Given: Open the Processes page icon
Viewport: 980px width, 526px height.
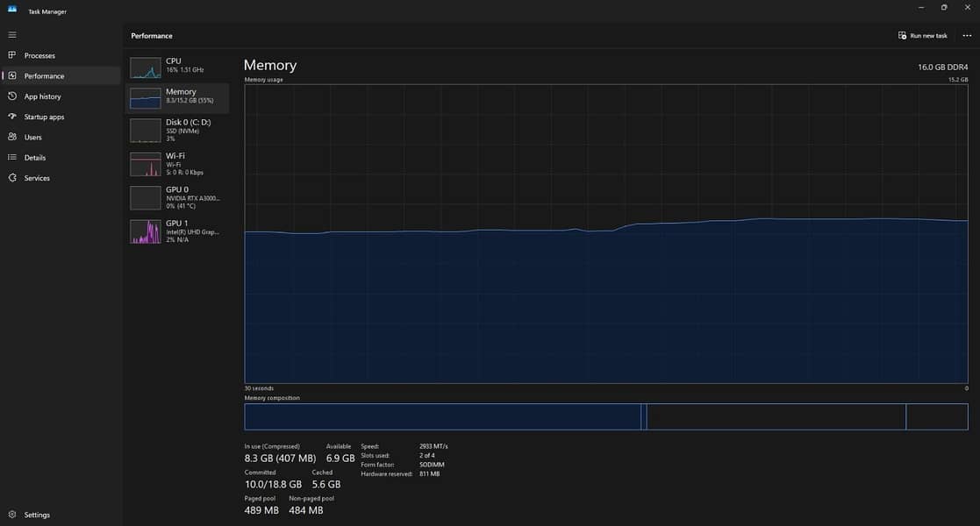Looking at the screenshot, I should pos(12,55).
